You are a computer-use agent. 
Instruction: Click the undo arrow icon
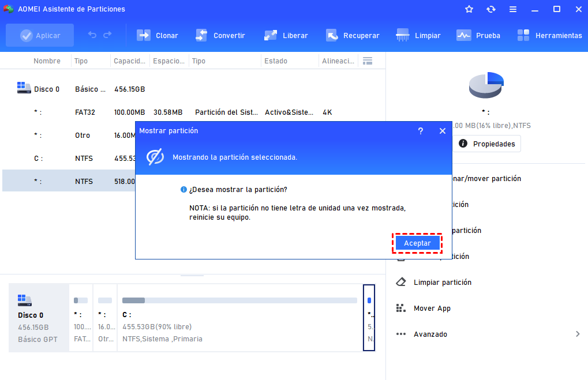pyautogui.click(x=92, y=35)
